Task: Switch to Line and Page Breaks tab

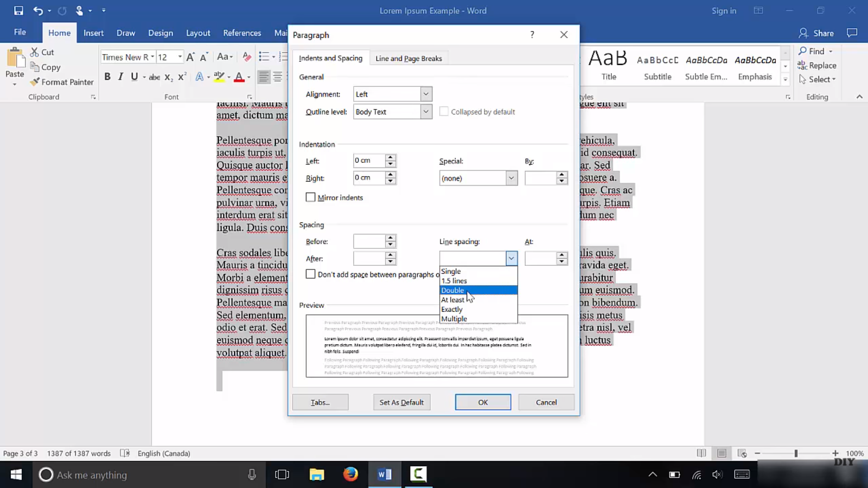Action: 409,59
